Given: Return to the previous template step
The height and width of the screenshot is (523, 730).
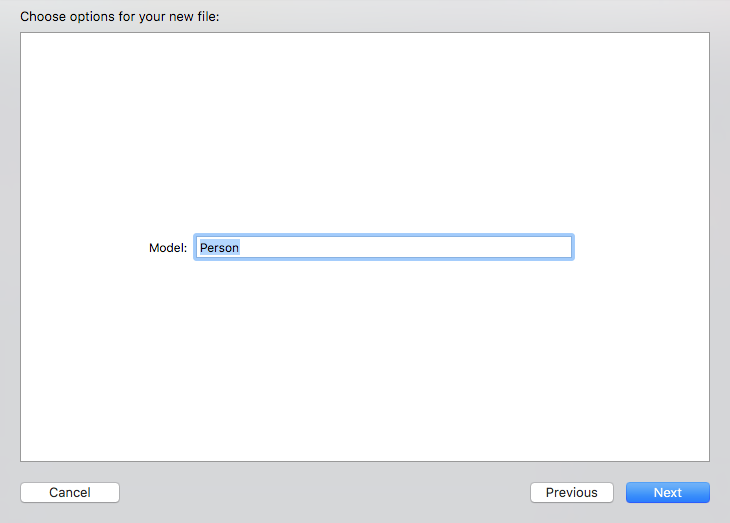Looking at the screenshot, I should (x=571, y=492).
